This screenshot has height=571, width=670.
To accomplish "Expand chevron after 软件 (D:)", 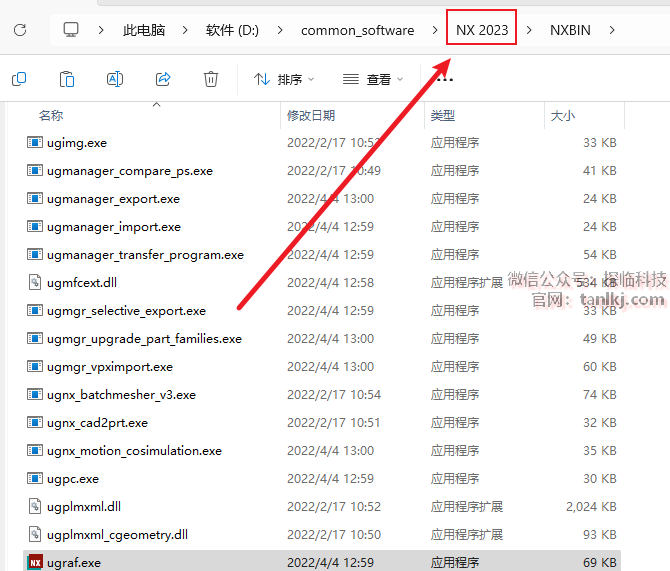I will 280,30.
